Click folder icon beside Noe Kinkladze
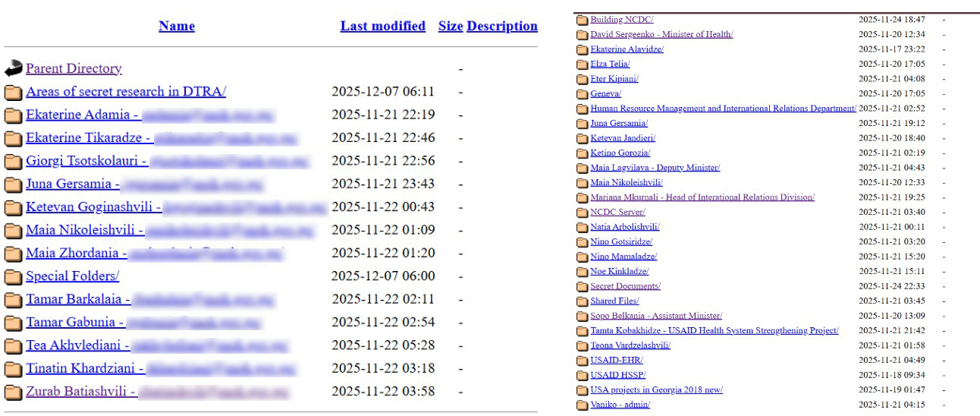 [582, 272]
